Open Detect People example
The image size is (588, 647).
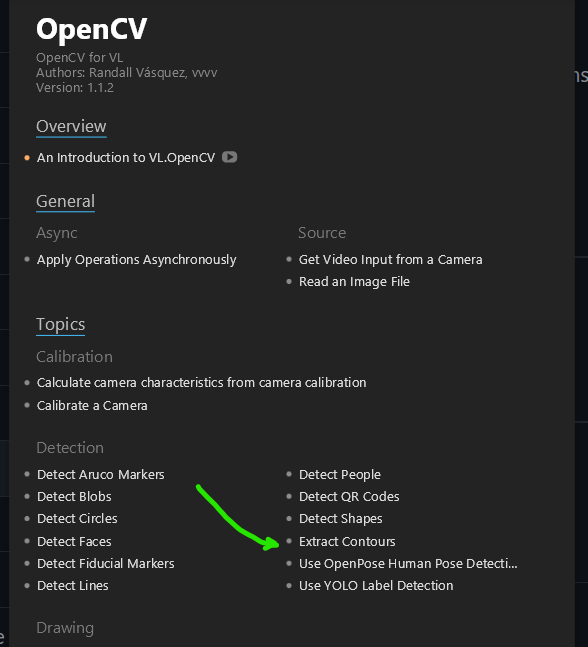coord(340,475)
